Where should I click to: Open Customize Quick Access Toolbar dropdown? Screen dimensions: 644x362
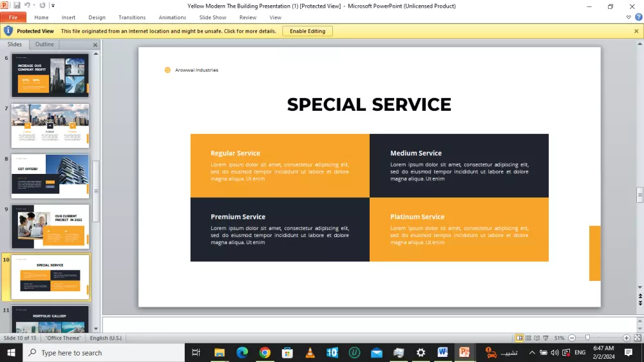tap(53, 6)
